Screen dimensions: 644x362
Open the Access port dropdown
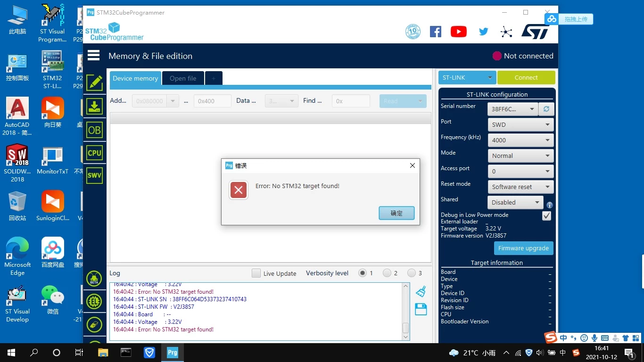coord(520,171)
